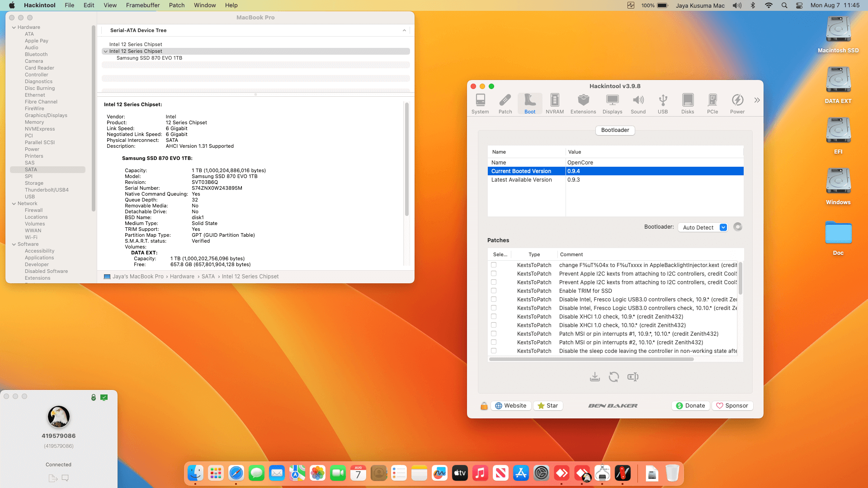
Task: Tick the 'Disable XHCI 1.0 check, 10.9' checkbox
Action: (x=494, y=317)
